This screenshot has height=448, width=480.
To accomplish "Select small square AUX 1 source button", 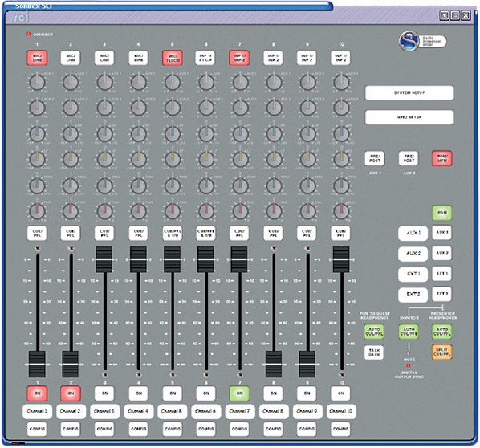I will pos(442,233).
